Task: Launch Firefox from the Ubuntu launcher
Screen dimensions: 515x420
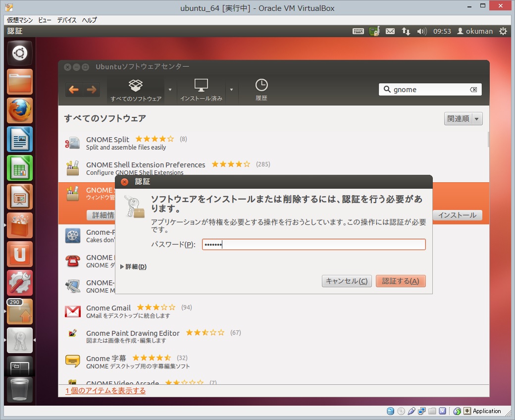Action: 20,110
